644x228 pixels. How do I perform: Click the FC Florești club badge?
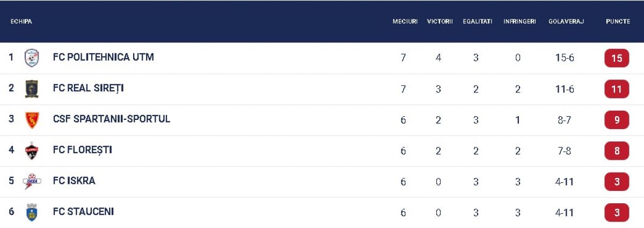click(x=32, y=151)
